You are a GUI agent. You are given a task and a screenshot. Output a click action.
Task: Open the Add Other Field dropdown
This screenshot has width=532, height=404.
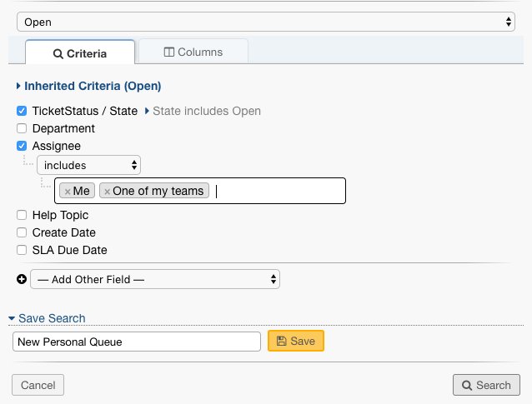point(155,280)
